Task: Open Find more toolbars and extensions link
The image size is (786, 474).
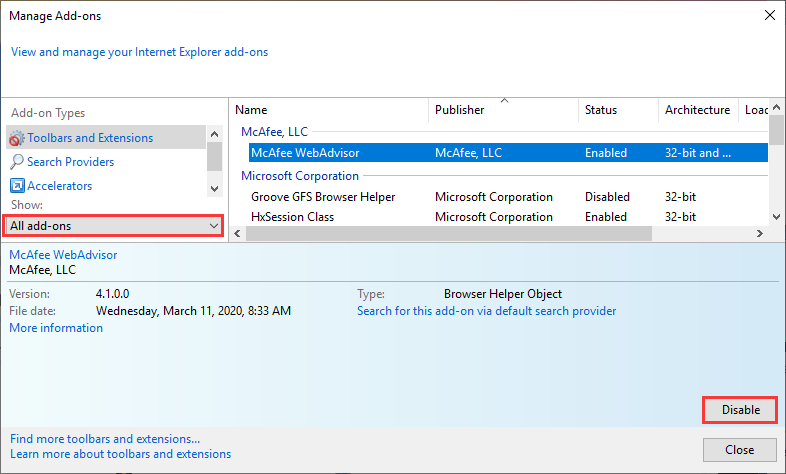Action: 105,439
